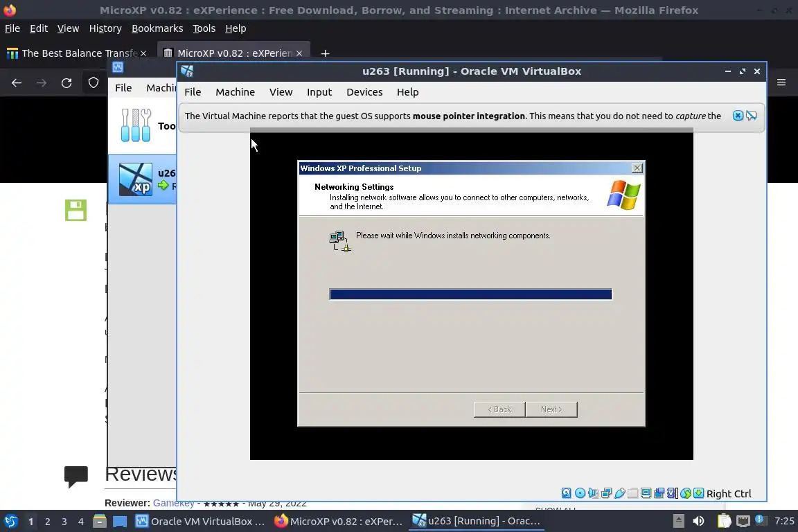The image size is (798, 532).
Task: Click the Gamekey reviewer link
Action: click(174, 503)
